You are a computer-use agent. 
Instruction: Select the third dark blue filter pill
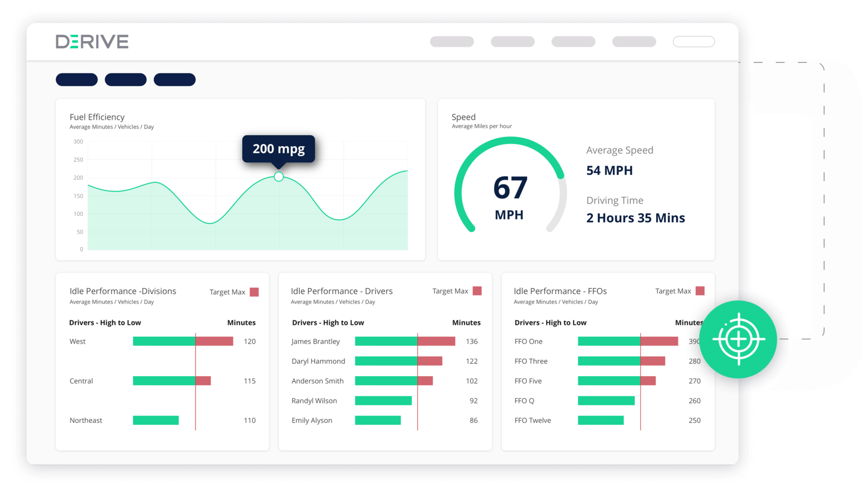[x=175, y=80]
